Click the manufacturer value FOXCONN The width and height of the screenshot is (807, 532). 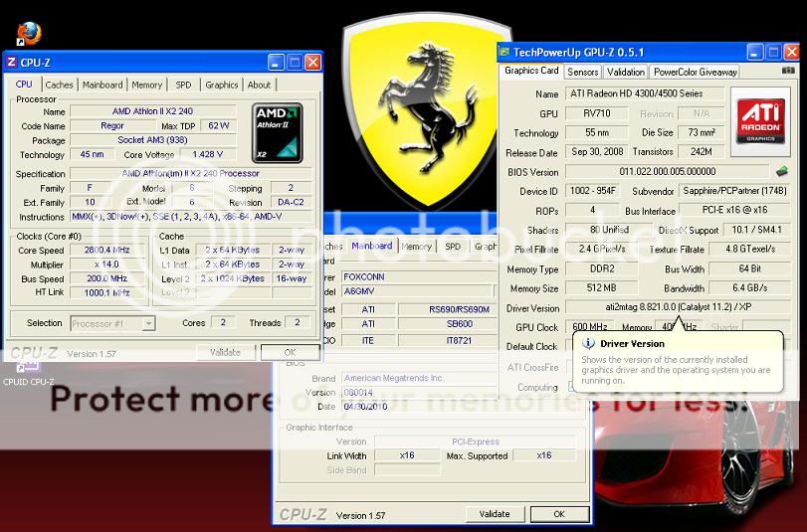tap(418, 276)
